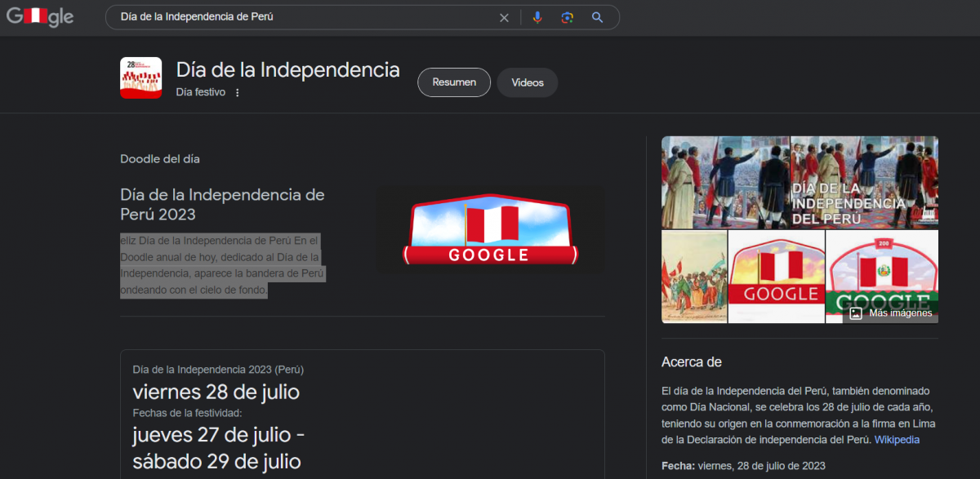Screen dimensions: 980x479
Task: Open the three-dot menu next to Día festivo
Action: (238, 92)
